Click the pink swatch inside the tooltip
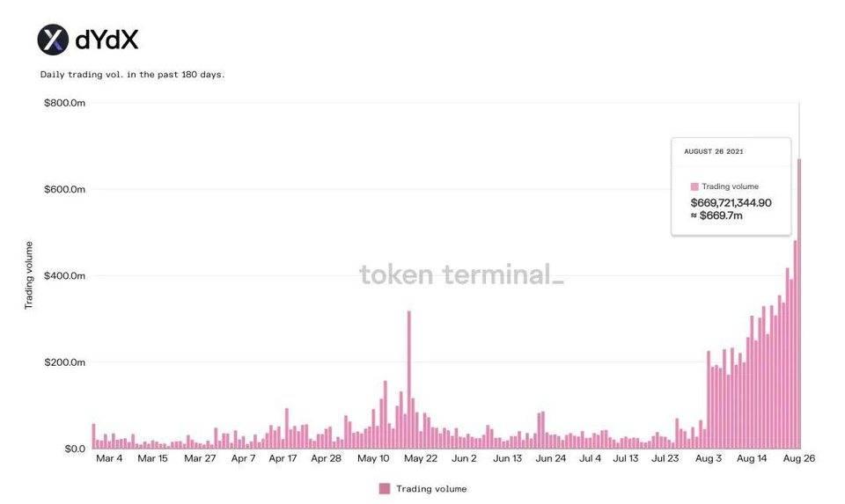845x504 pixels. pyautogui.click(x=694, y=186)
